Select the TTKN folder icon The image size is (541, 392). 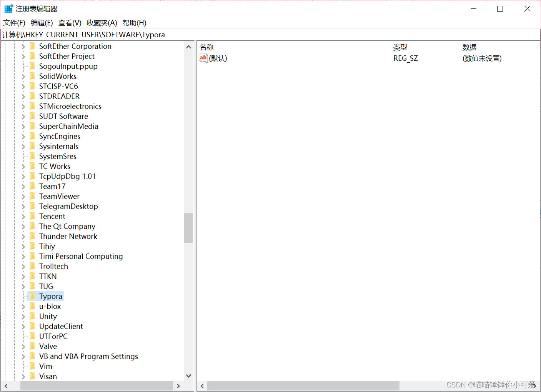tap(33, 276)
